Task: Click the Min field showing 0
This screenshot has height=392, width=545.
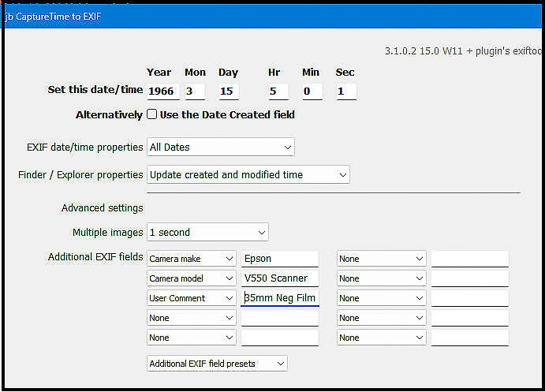Action: (312, 91)
